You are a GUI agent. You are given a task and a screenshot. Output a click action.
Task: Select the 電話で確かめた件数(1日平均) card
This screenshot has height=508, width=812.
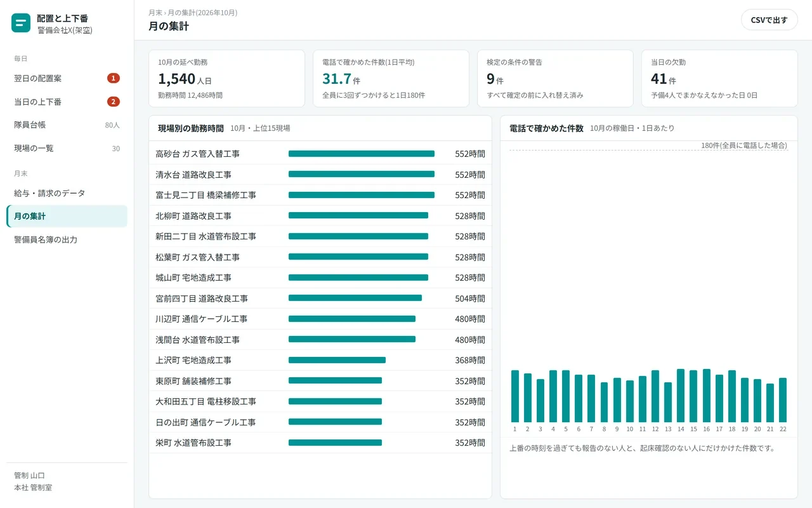[x=391, y=79]
